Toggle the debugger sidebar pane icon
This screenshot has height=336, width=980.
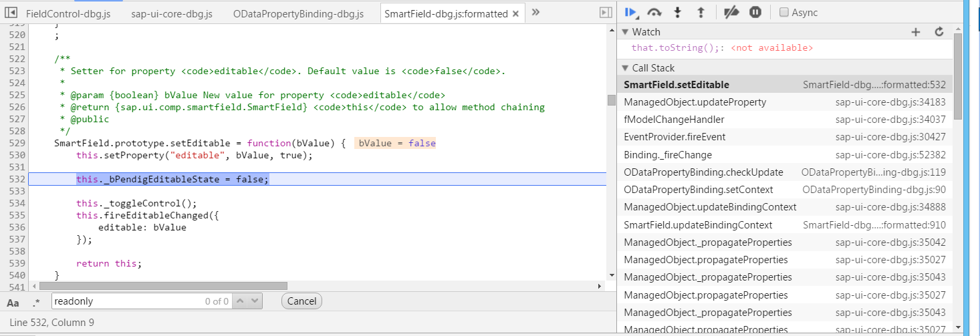click(x=605, y=12)
